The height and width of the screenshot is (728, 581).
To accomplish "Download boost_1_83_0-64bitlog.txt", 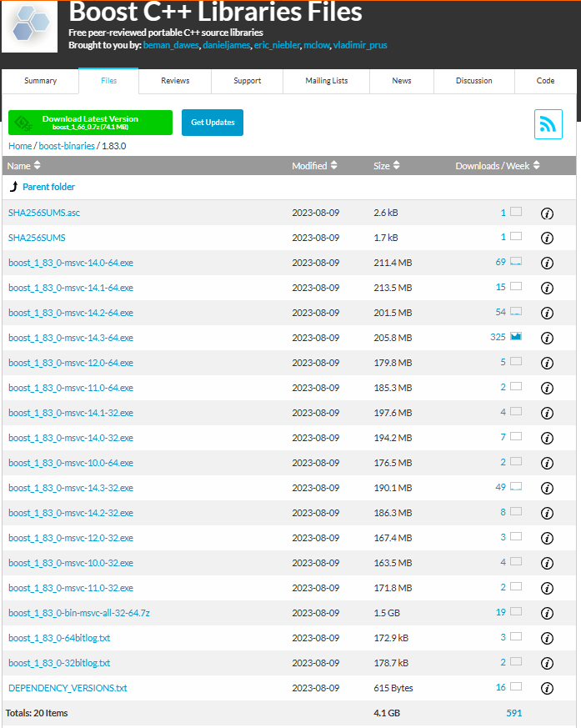I will [59, 638].
